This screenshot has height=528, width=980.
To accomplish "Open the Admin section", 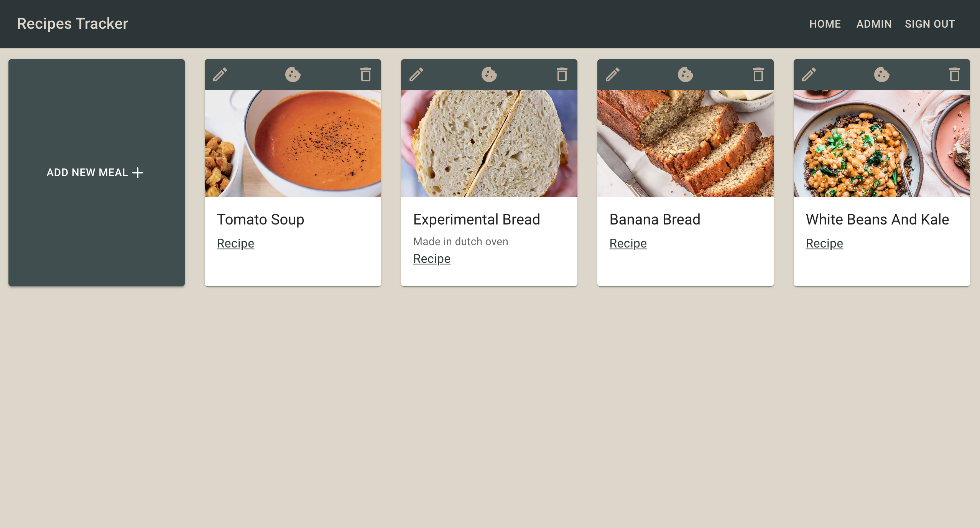I will pos(873,24).
